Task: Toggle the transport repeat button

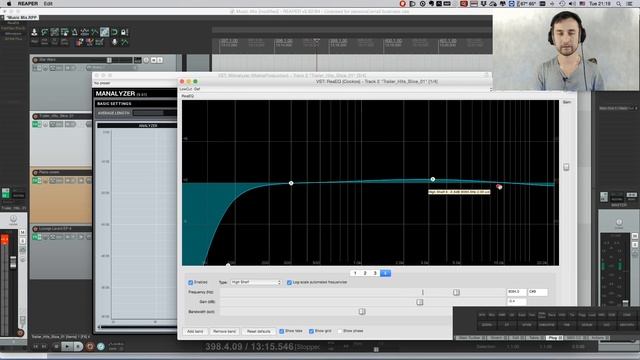Action: click(x=100, y=347)
